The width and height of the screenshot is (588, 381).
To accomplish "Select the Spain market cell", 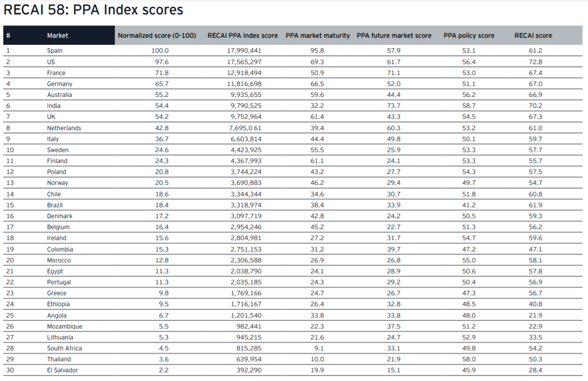I will (55, 51).
